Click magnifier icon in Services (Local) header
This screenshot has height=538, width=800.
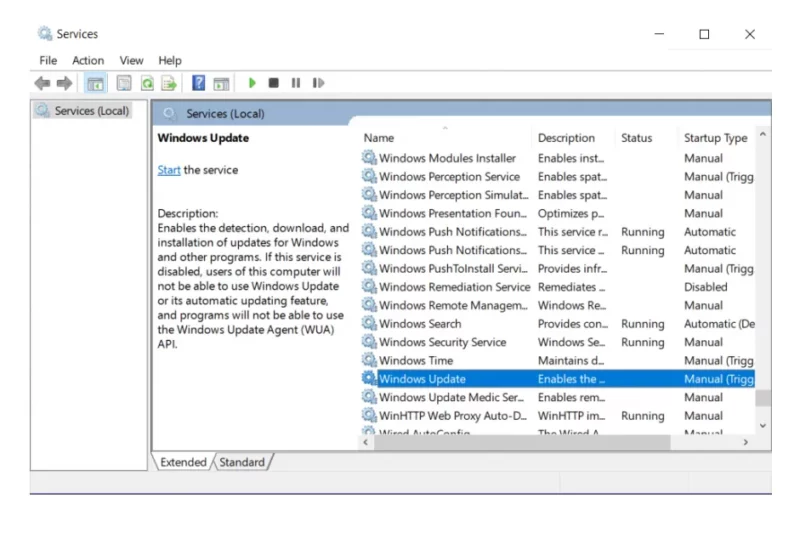click(x=169, y=113)
